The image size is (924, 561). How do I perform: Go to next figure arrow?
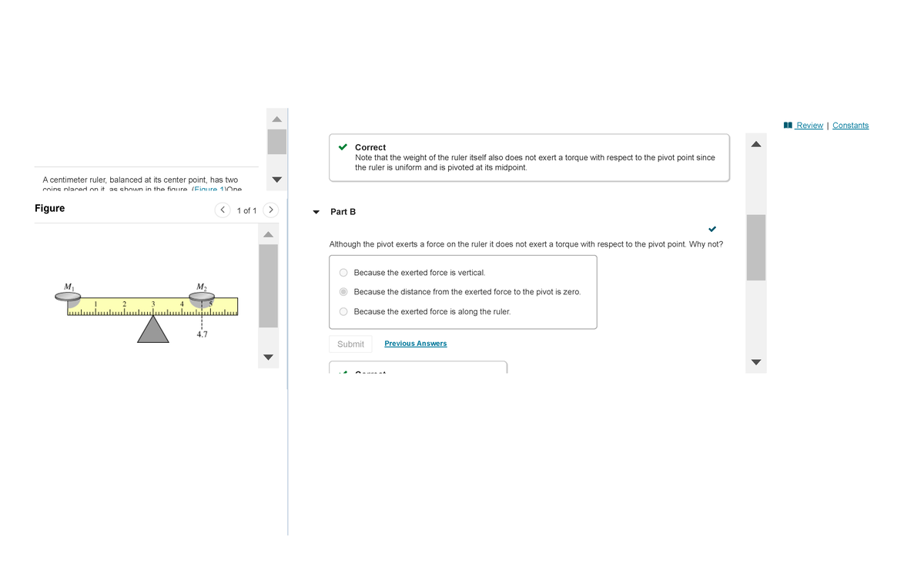[x=271, y=210]
